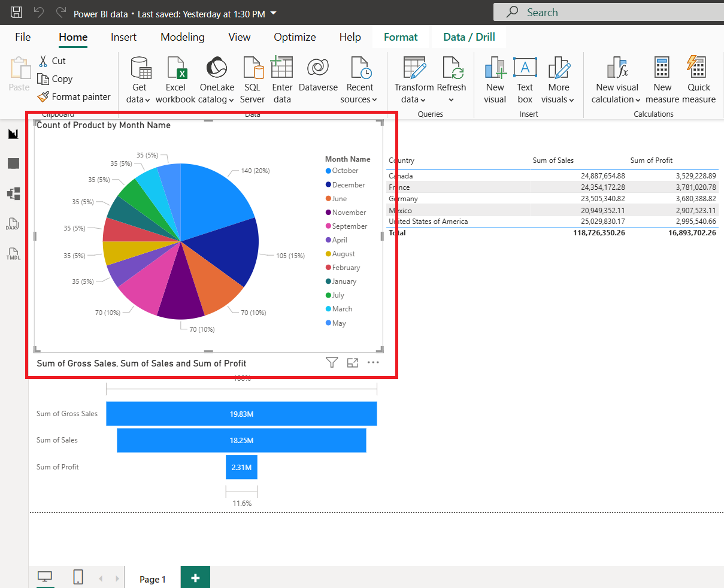Open the Get data dropdown
724x588 pixels.
(x=139, y=80)
